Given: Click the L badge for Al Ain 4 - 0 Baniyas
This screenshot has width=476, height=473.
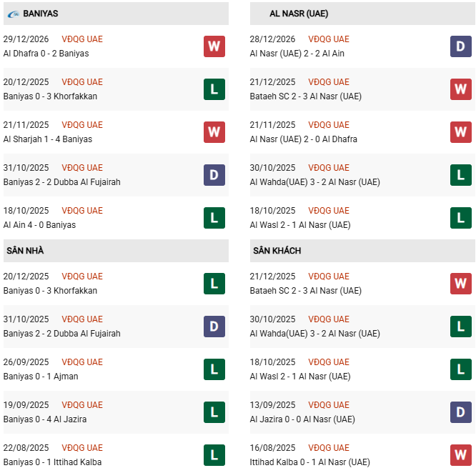Looking at the screenshot, I should pos(214,218).
